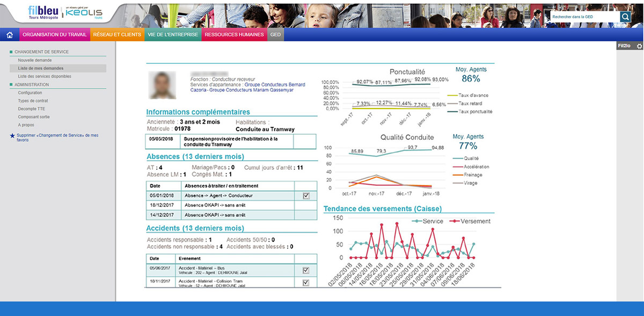Viewport: 644px width, 316px height.
Task: Toggle the checkbox for the 05/06/2017 bus accident
Action: tap(306, 270)
